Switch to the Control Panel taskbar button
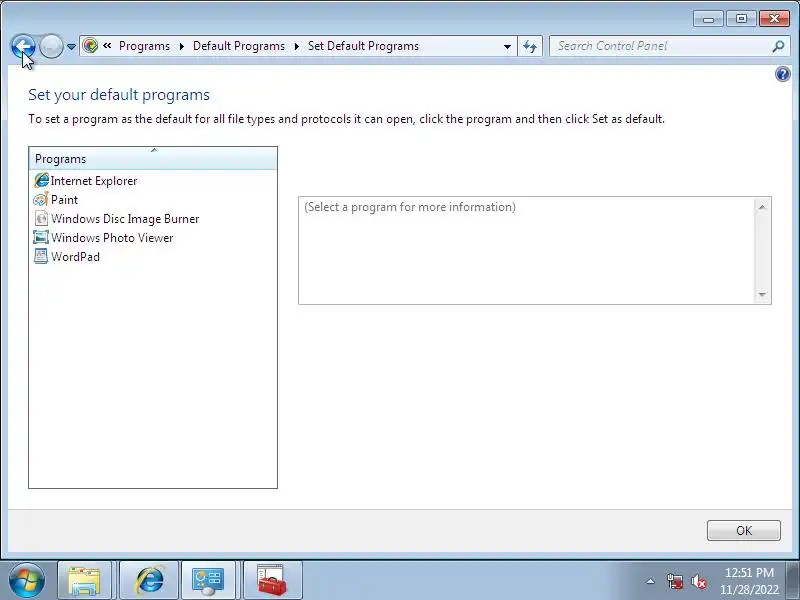The height and width of the screenshot is (600, 800). [209, 580]
